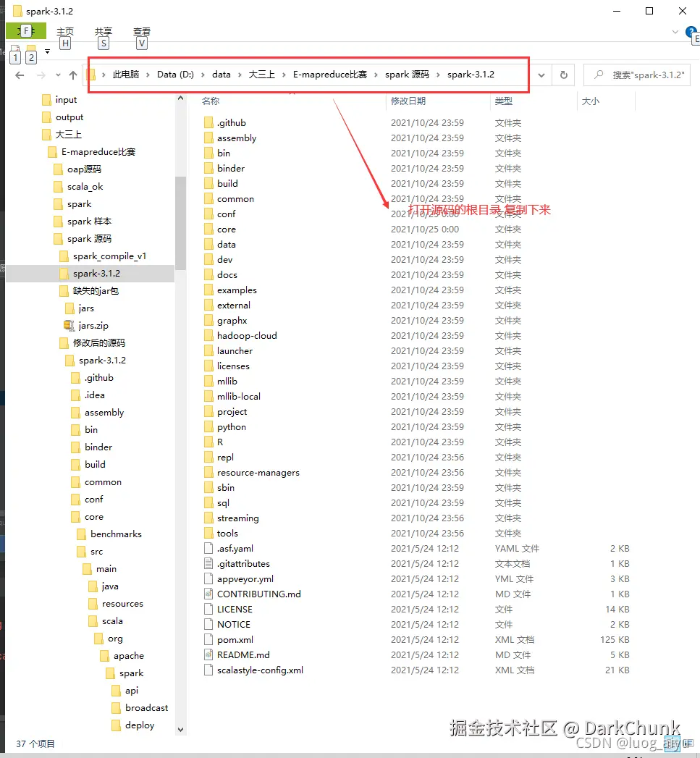Open the 文件 (F) ribbon tab
This screenshot has height=758, width=700.
[26, 31]
